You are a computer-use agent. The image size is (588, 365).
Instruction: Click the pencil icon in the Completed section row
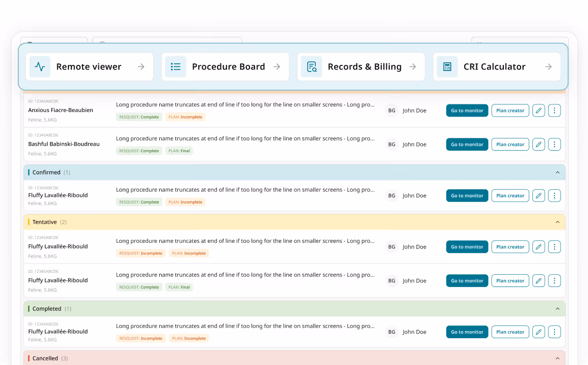pos(538,332)
